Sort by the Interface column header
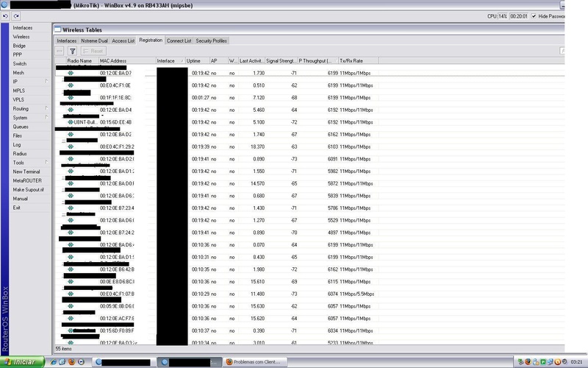The width and height of the screenshot is (588, 368). click(x=171, y=60)
